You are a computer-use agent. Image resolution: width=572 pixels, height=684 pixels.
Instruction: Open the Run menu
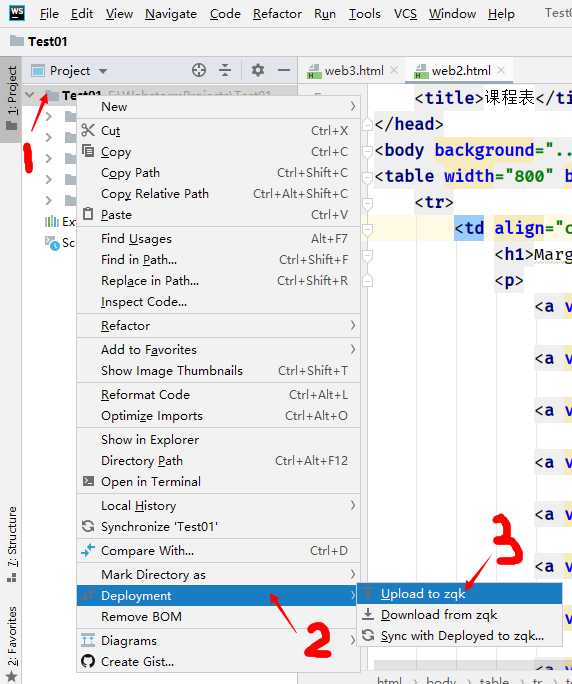(x=325, y=14)
